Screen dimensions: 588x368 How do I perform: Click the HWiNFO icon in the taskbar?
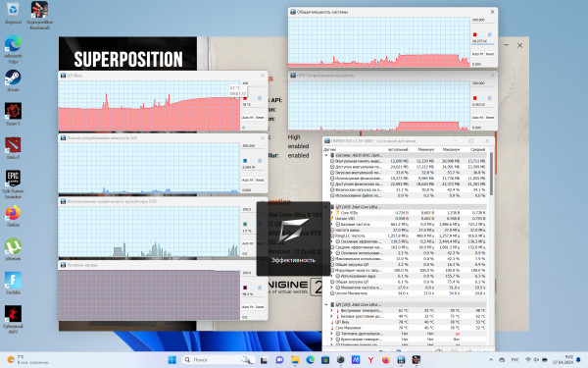point(401,360)
